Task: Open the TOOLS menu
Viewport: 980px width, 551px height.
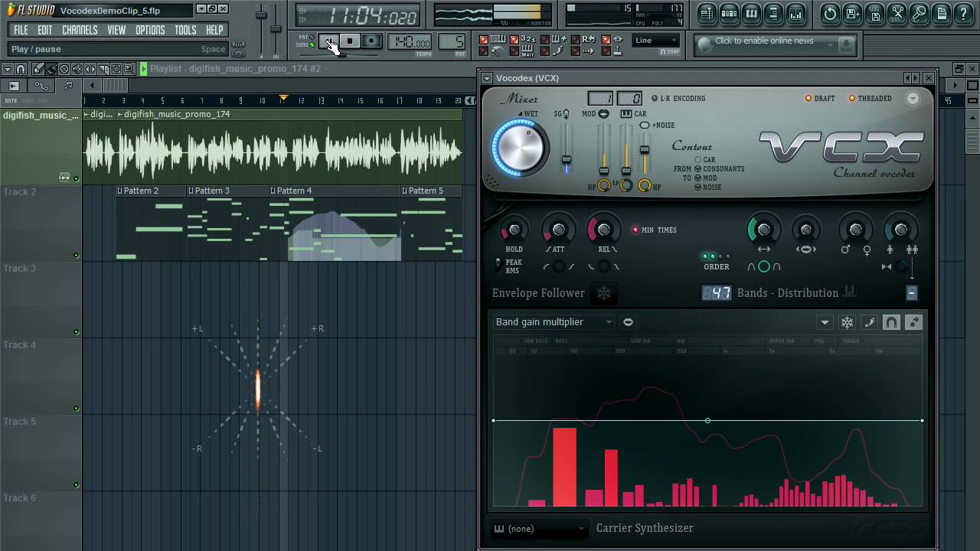Action: (185, 30)
